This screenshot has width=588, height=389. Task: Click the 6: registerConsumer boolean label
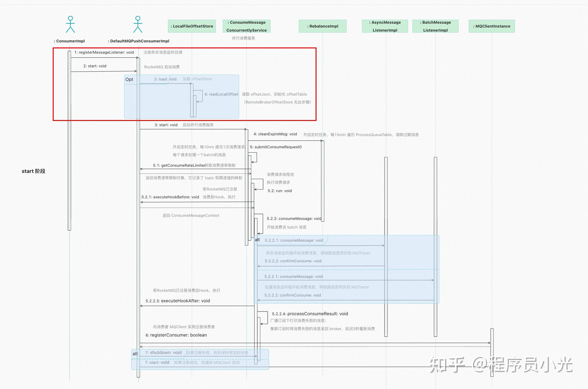tap(176, 335)
